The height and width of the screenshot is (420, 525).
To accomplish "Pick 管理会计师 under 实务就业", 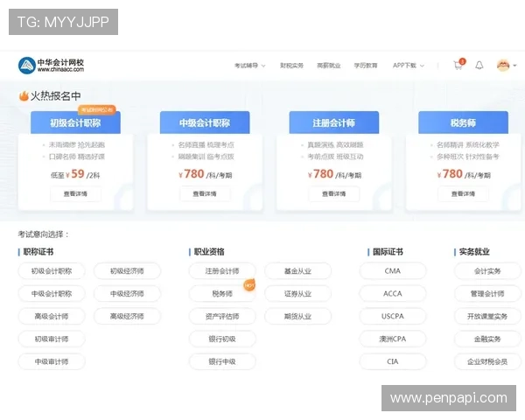I will [487, 294].
